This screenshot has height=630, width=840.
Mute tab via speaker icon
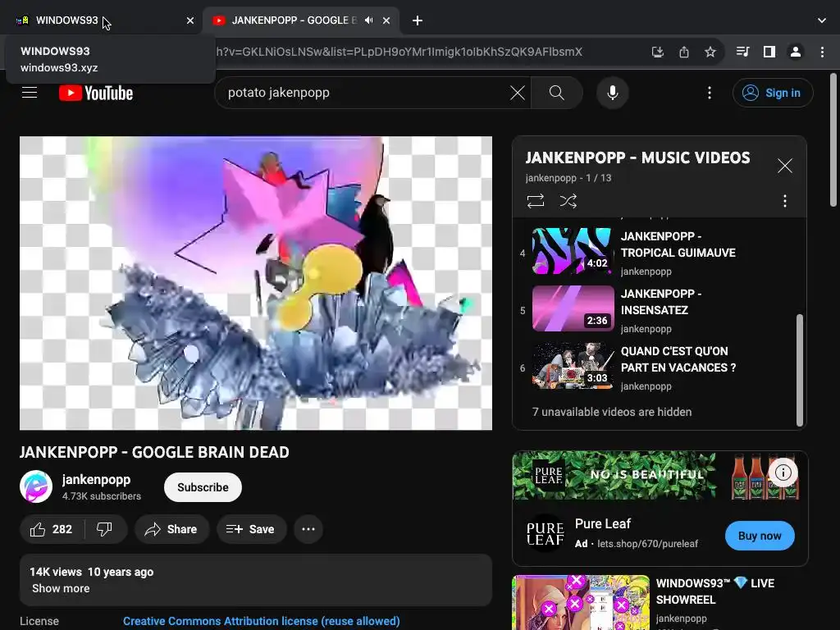coord(368,21)
